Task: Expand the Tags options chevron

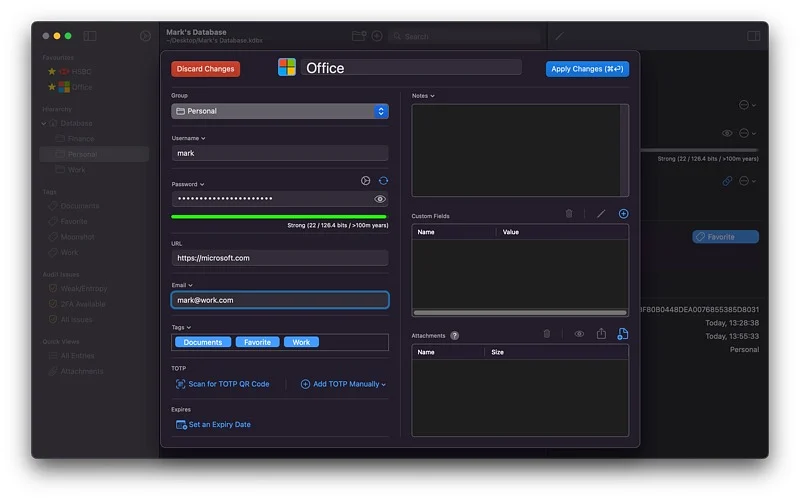Action: click(x=189, y=328)
